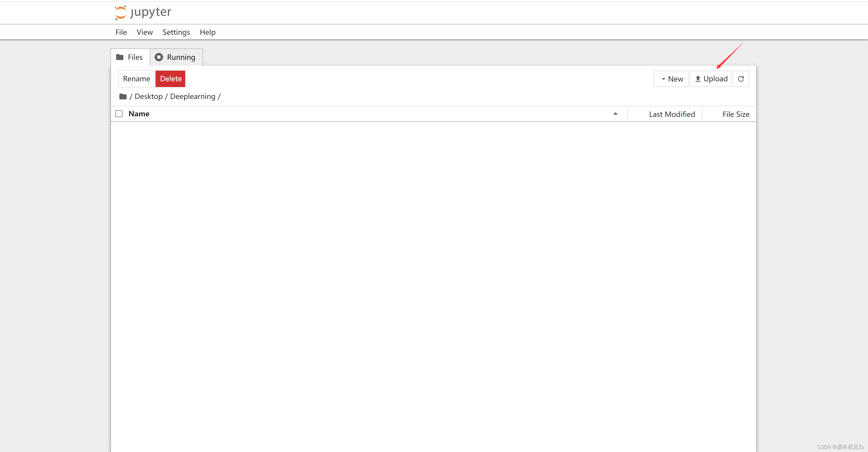Viewport: 868px width, 452px height.
Task: Click the Rename button
Action: click(x=136, y=79)
